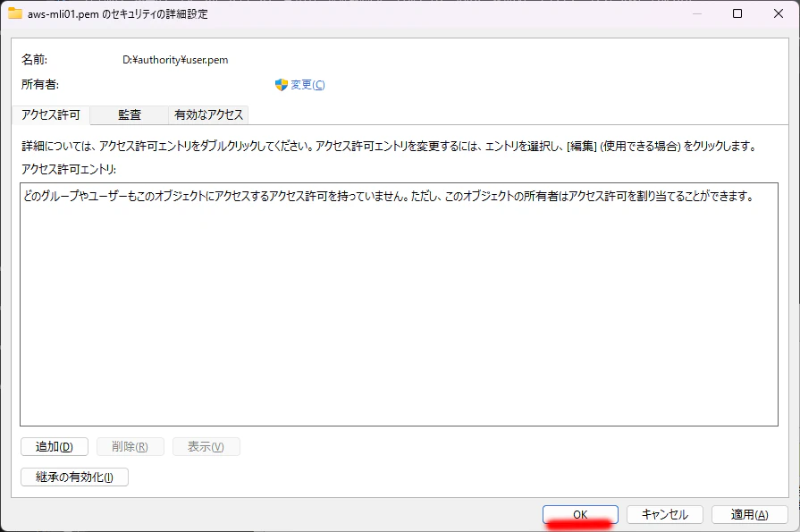Click the 表示(V) button
The width and height of the screenshot is (800, 532).
[206, 447]
